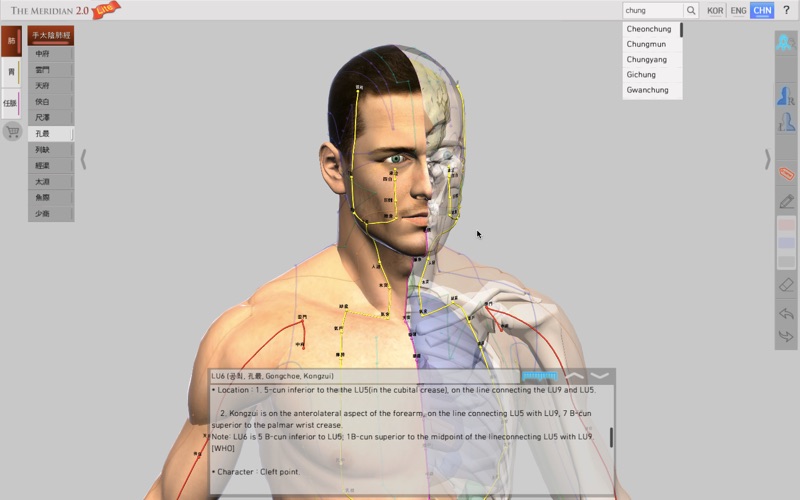Switch language to KOR
Viewport: 800px width, 500px height.
[x=715, y=10]
